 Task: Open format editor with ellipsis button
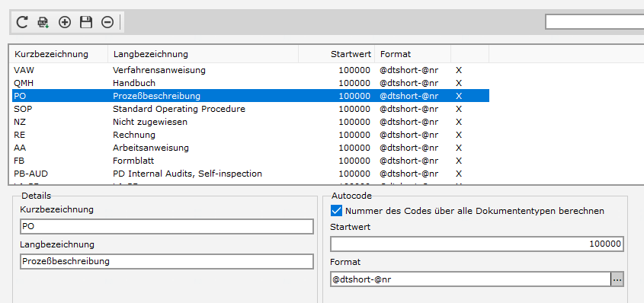[617, 279]
